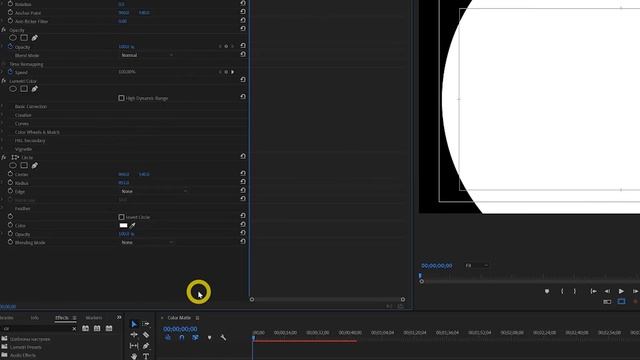Choose pen mask tool for Circle effect

[35, 165]
